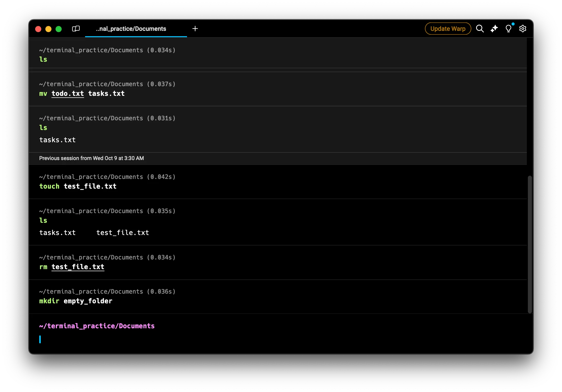The height and width of the screenshot is (392, 562).
Task: Toggle the tab panel sidebar icon
Action: pyautogui.click(x=76, y=29)
